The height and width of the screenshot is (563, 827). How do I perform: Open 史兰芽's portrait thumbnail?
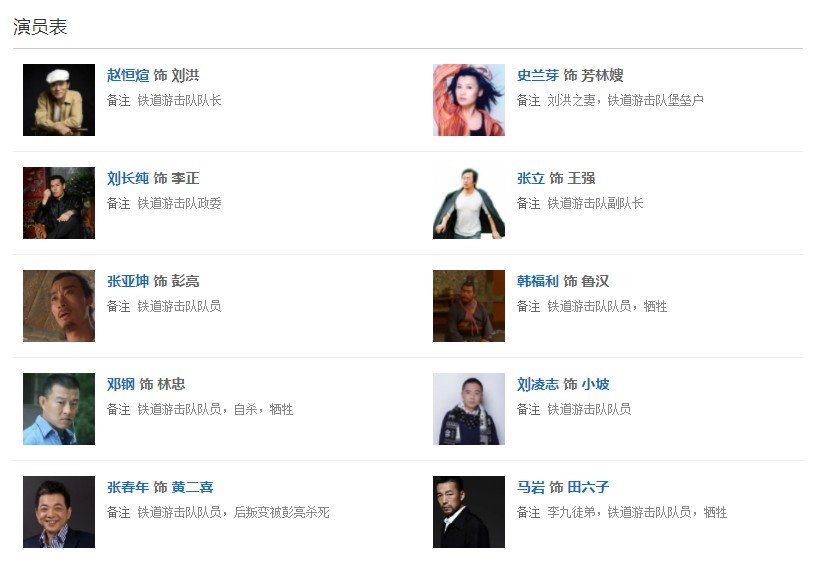coord(469,100)
